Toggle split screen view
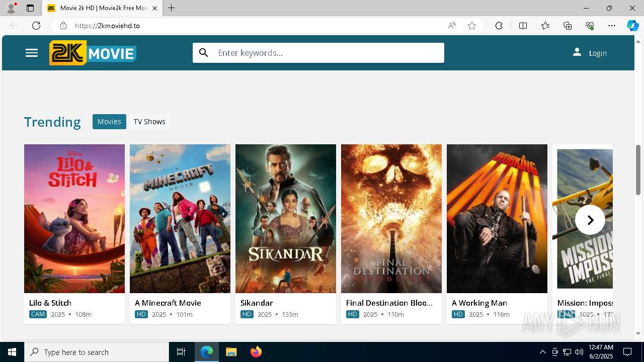The image size is (644, 362). (523, 26)
